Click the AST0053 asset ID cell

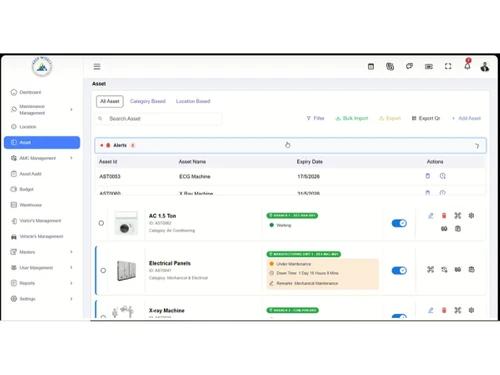(x=110, y=176)
